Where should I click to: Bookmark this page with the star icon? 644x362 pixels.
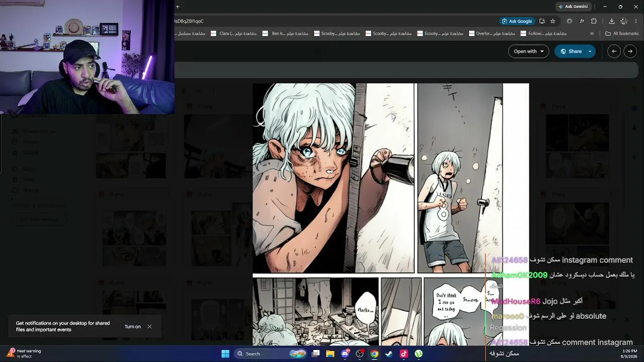click(553, 21)
